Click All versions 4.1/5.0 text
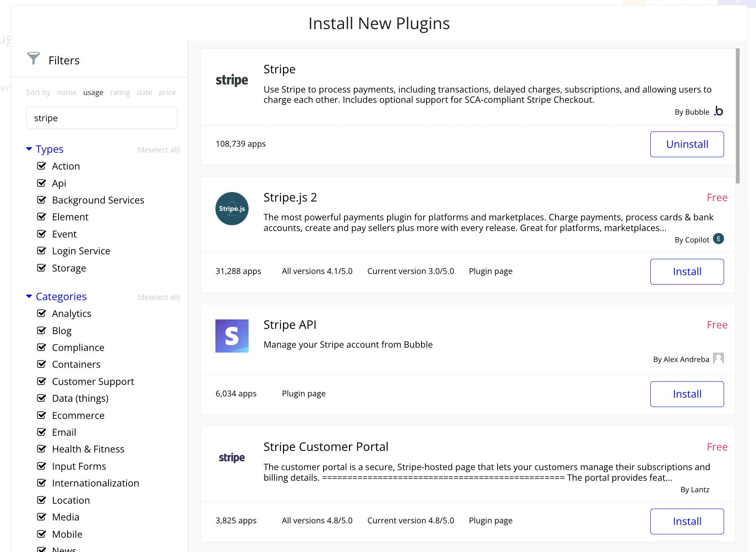 coord(317,271)
